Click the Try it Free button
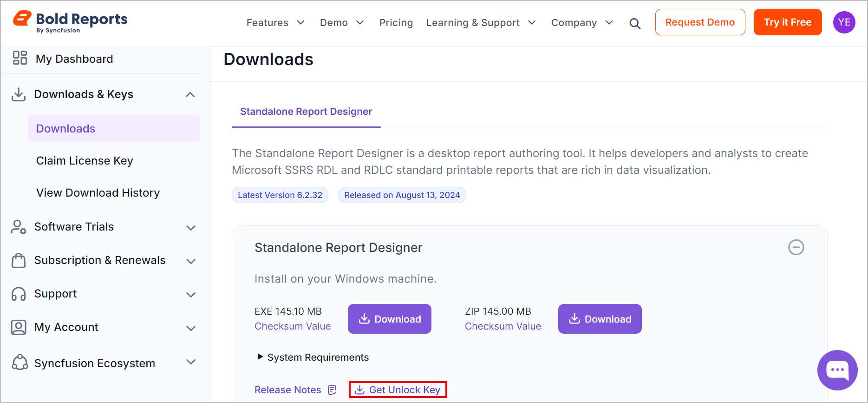The height and width of the screenshot is (403, 868). click(788, 22)
